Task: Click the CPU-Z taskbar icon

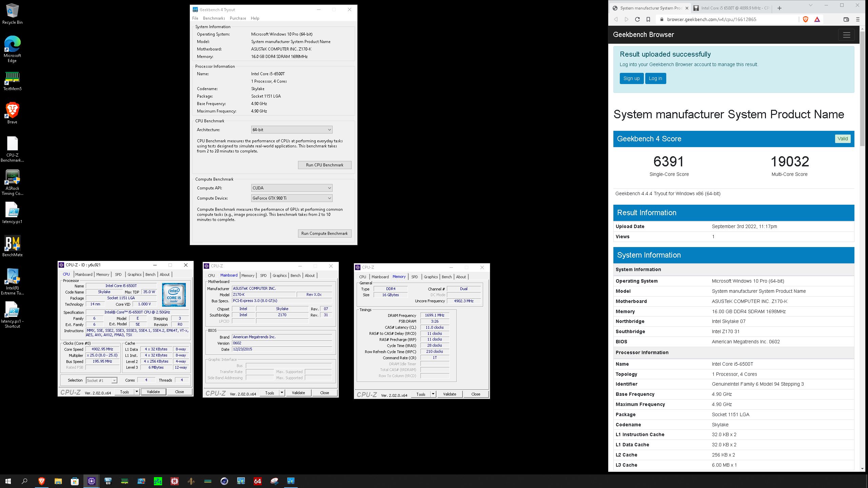Action: 91,481
